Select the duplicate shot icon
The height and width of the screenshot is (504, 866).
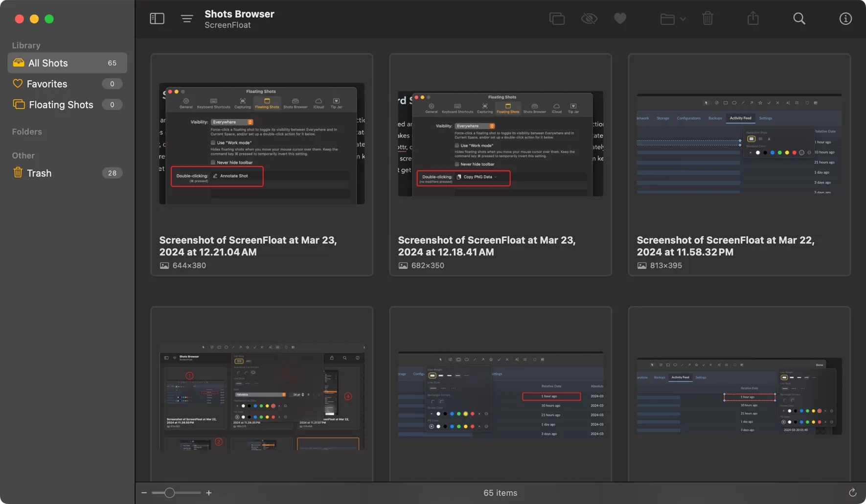pos(557,18)
